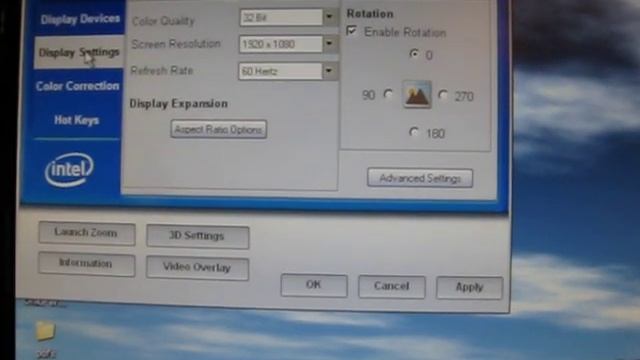
Task: Select the Display Settings tab
Action: pos(79,52)
